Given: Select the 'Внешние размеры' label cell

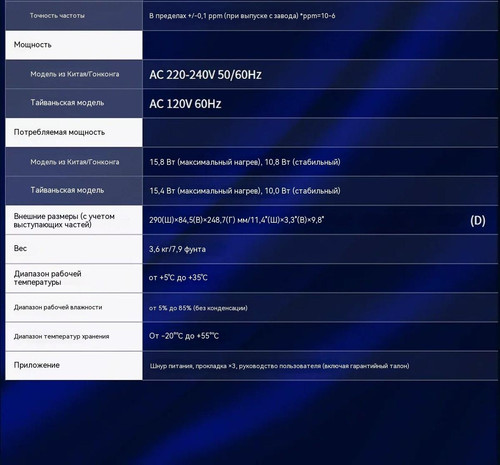Looking at the screenshot, I should (74, 220).
